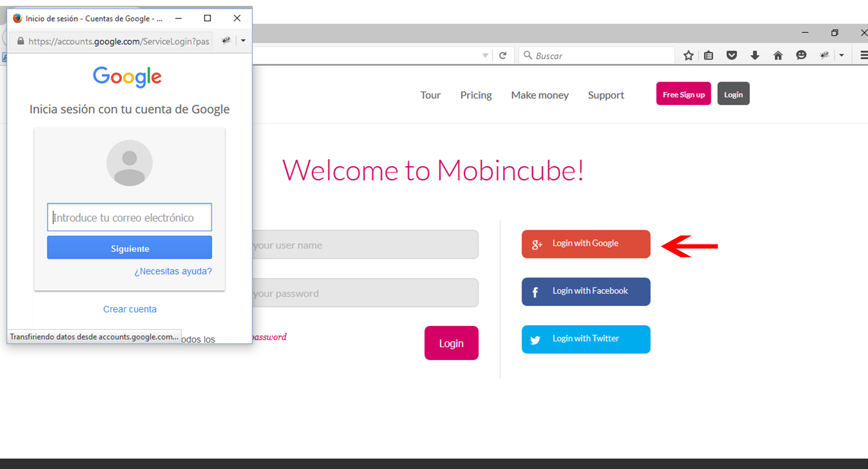Click the Welcome to Mobincube! heading
This screenshot has height=469, width=868.
pyautogui.click(x=433, y=170)
